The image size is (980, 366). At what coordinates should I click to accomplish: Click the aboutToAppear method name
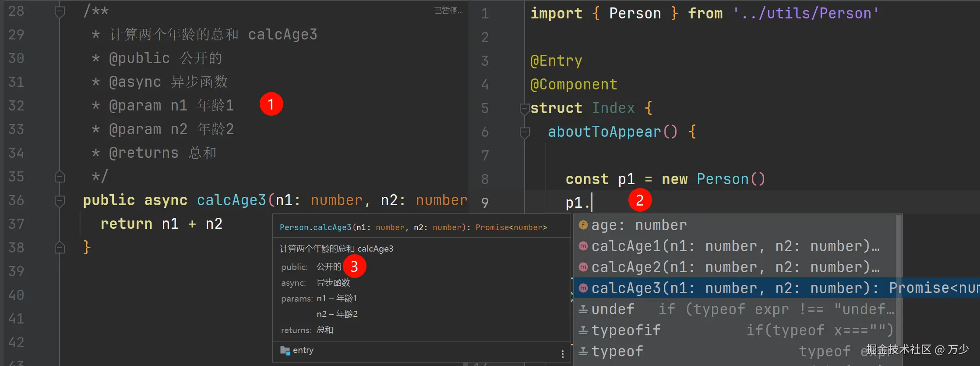tap(604, 131)
